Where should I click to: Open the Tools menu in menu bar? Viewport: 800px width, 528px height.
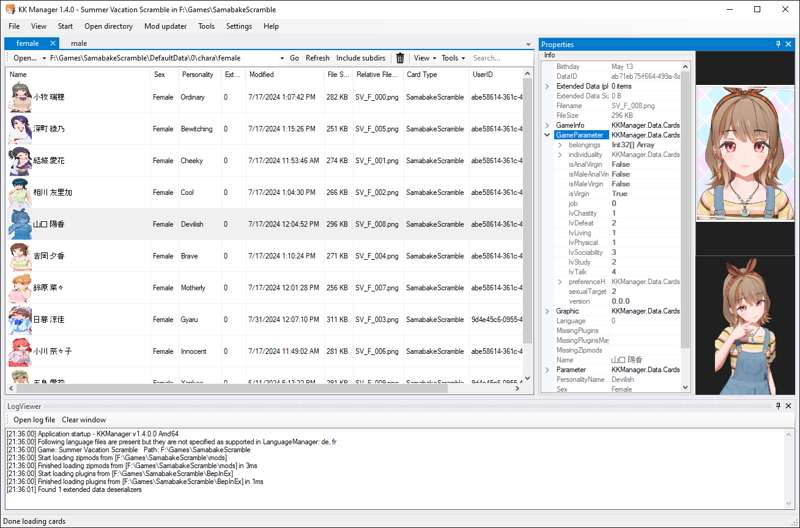point(207,26)
